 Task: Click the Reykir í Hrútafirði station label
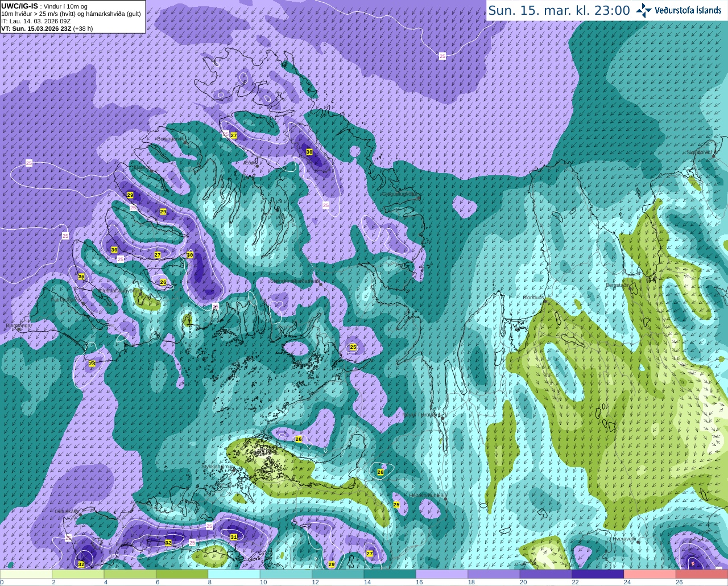(422, 415)
